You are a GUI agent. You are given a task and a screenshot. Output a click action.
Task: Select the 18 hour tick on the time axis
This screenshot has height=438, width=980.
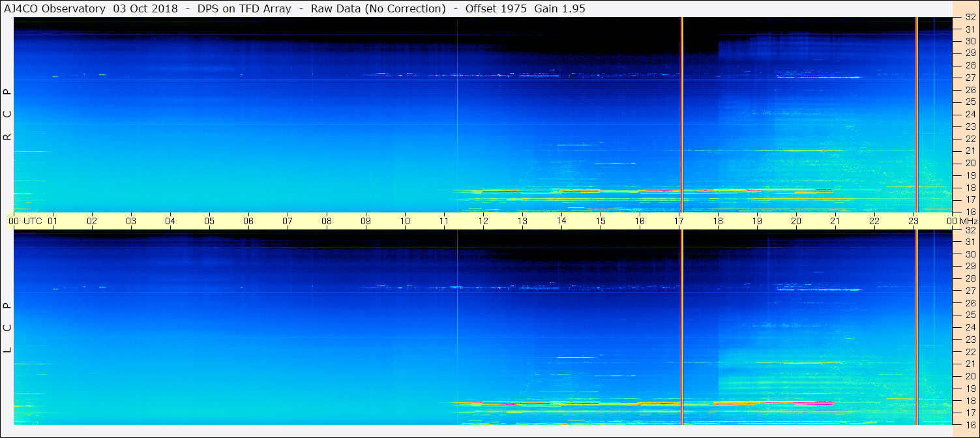click(x=718, y=221)
